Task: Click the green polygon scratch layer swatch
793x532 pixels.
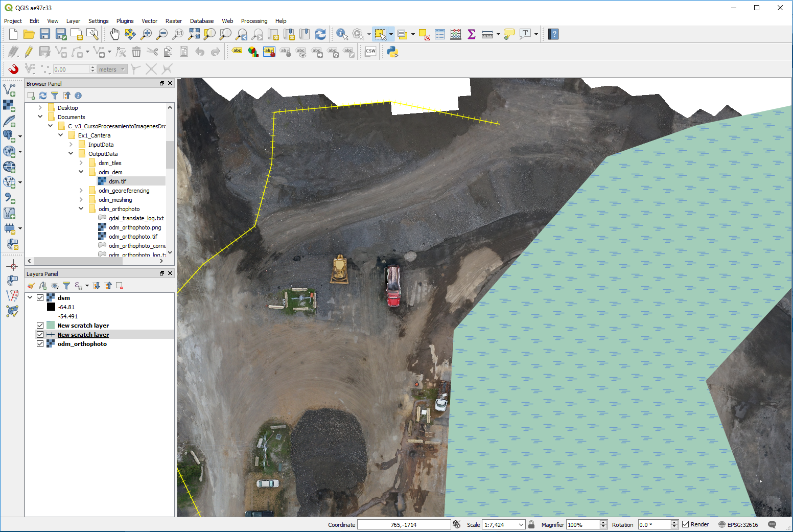Action: pyautogui.click(x=51, y=326)
